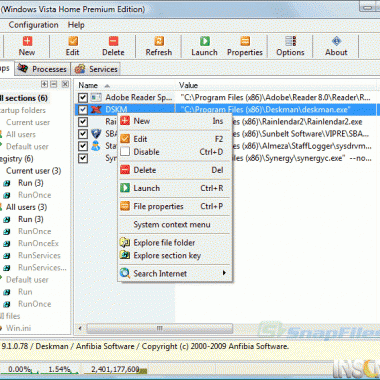This screenshot has width=380, height=380.
Task: Click the Search Internet magnifier icon
Action: (x=125, y=273)
